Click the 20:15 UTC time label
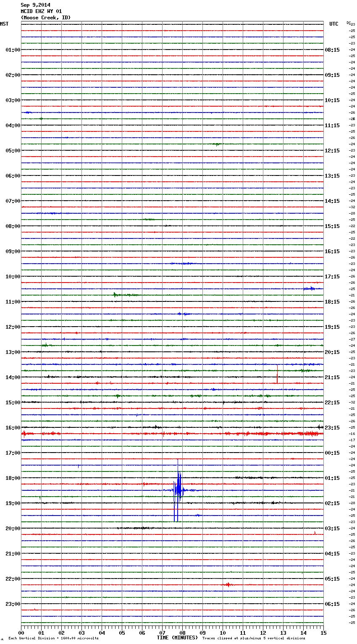This screenshot has width=357, height=644. [332, 352]
